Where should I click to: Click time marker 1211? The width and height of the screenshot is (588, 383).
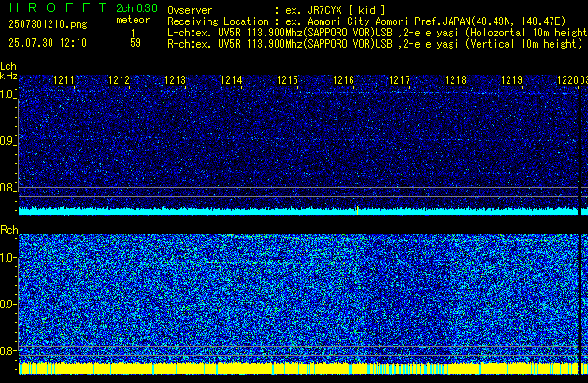point(65,80)
